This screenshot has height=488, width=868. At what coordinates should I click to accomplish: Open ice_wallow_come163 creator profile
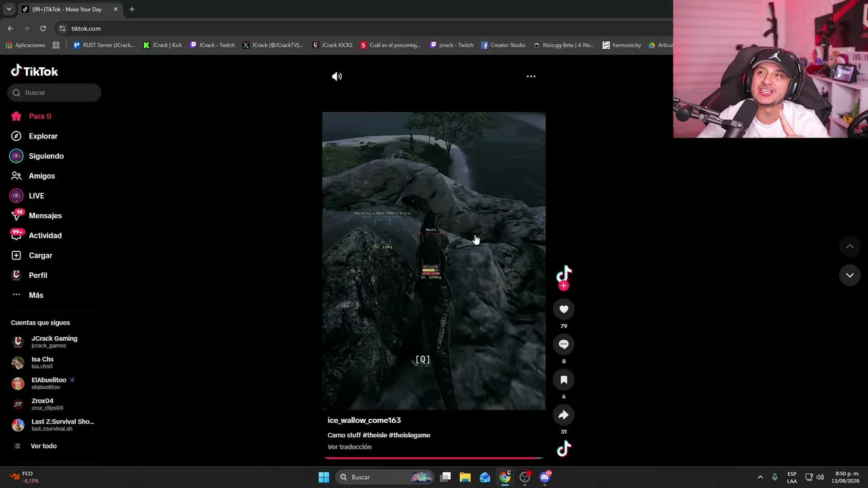(x=364, y=420)
